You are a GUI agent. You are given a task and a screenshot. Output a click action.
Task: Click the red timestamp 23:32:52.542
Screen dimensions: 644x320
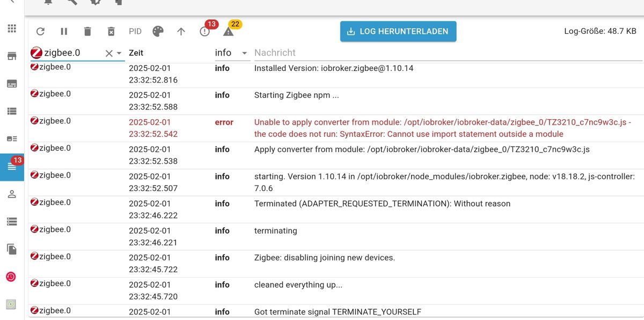coord(153,134)
